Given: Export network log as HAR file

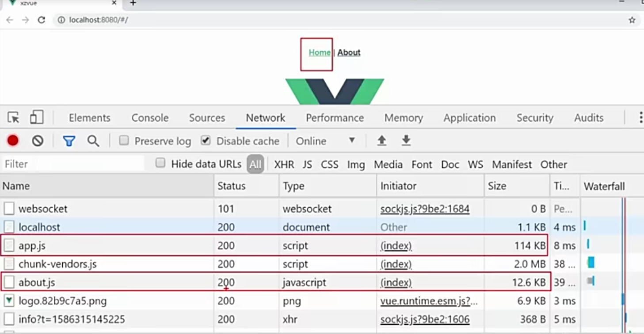Looking at the screenshot, I should click(406, 140).
